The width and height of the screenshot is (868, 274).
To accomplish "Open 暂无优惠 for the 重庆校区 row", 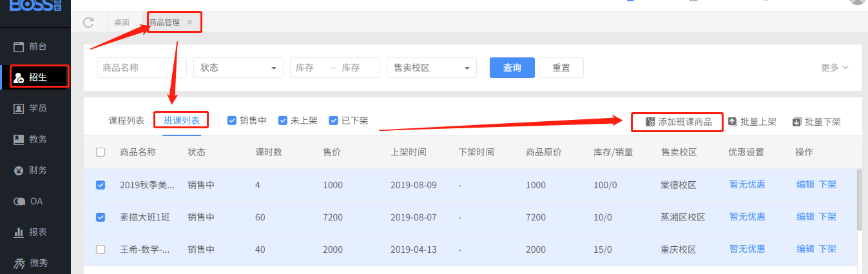I will (x=747, y=249).
